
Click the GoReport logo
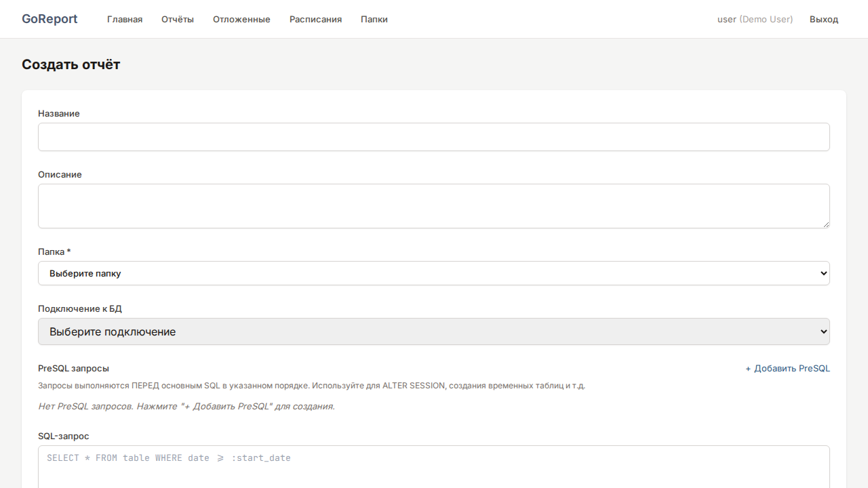[x=50, y=19]
